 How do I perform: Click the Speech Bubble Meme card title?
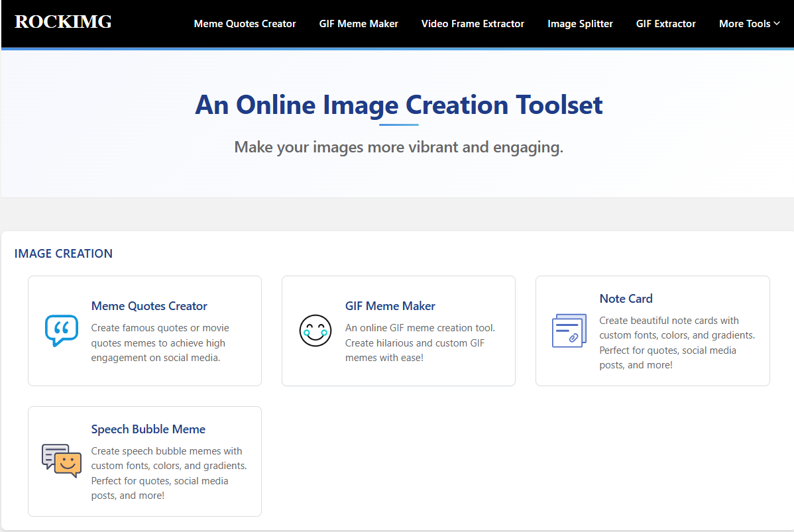[x=148, y=429]
